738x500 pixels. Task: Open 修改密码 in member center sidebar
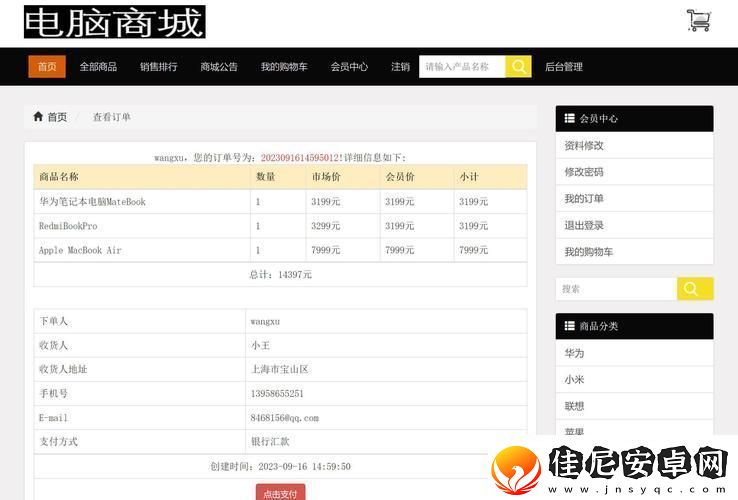coord(634,172)
